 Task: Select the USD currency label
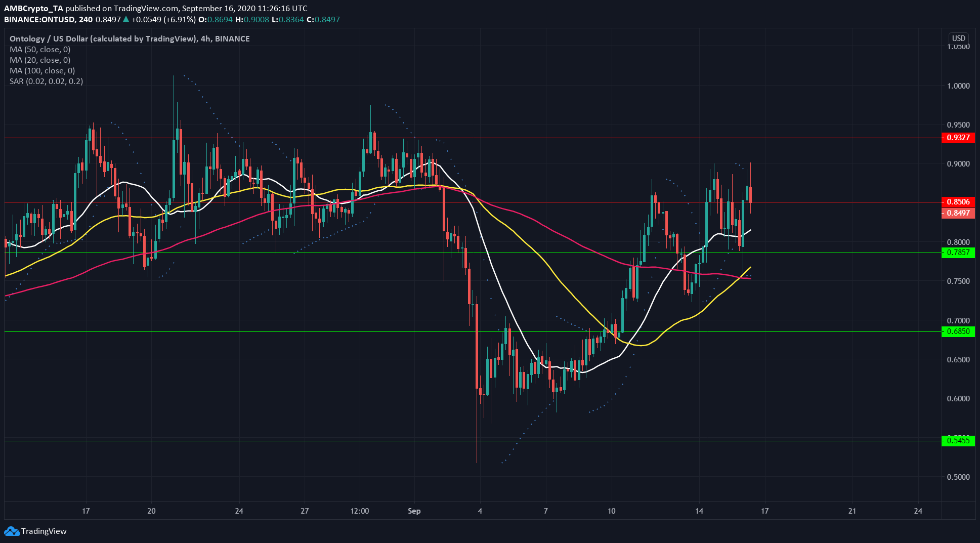click(959, 38)
